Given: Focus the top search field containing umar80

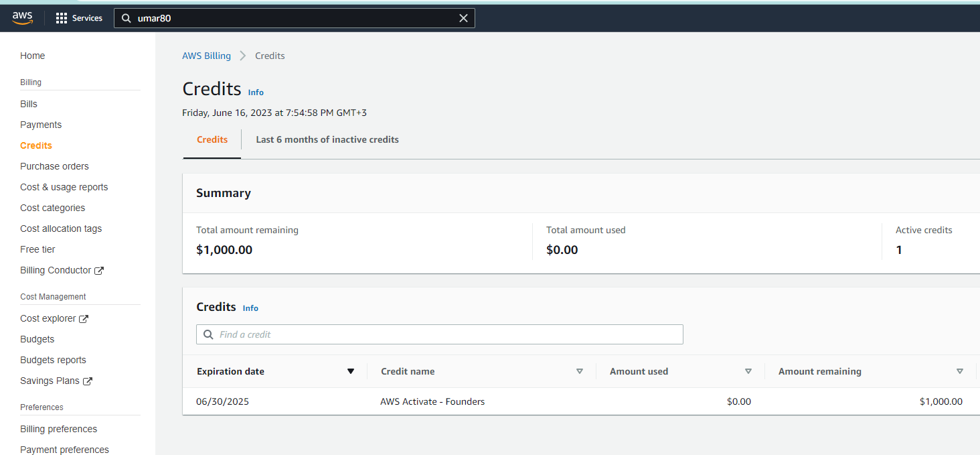Looking at the screenshot, I should (x=295, y=18).
